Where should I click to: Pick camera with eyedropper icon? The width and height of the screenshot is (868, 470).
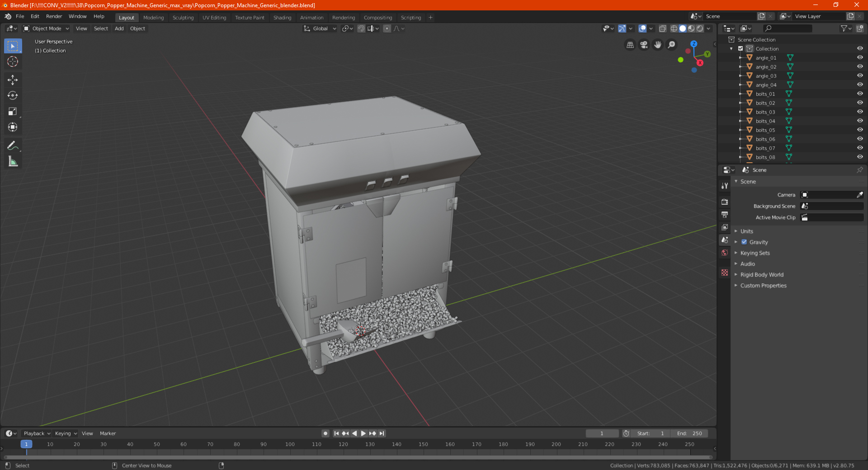tap(860, 195)
